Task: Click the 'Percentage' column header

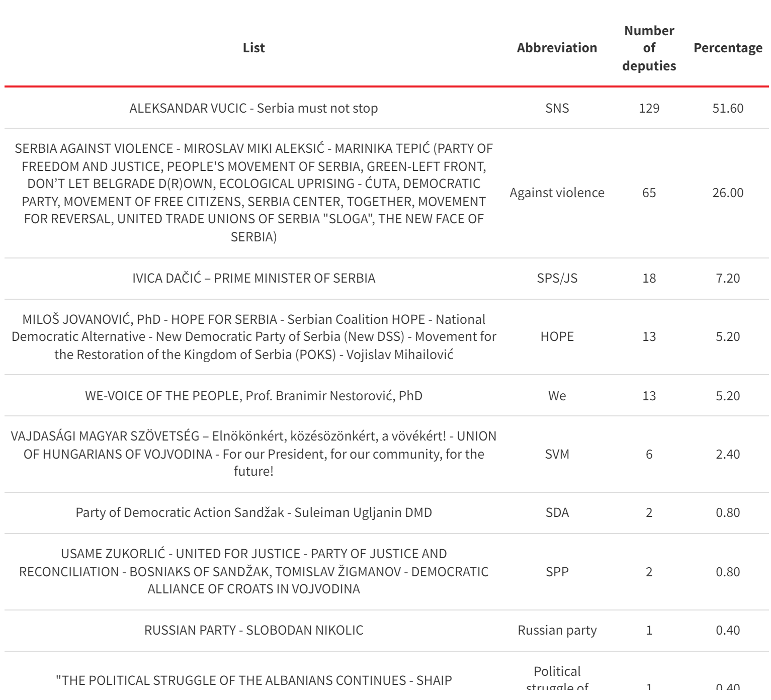Action: click(x=728, y=48)
